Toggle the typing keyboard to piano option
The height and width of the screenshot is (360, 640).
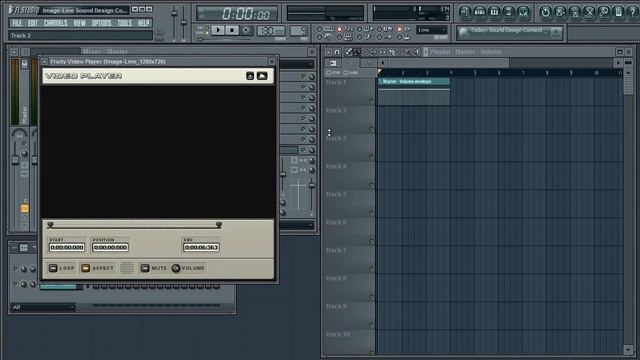(x=320, y=29)
